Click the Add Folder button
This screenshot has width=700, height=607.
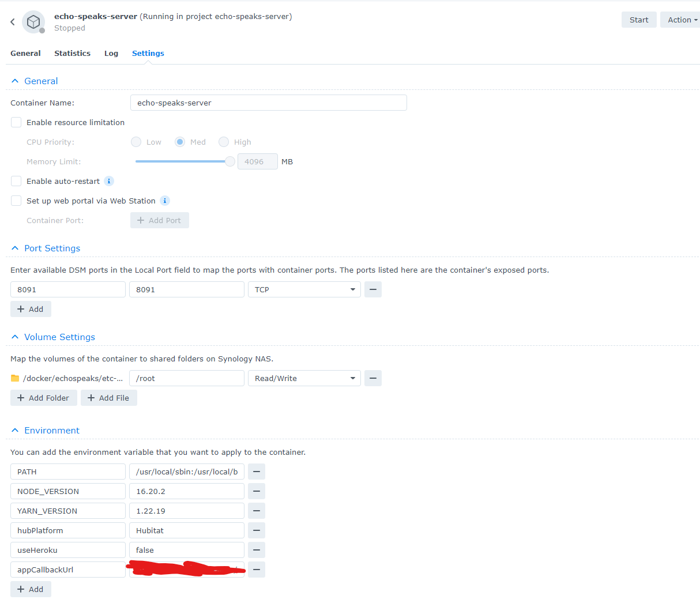[x=43, y=398]
